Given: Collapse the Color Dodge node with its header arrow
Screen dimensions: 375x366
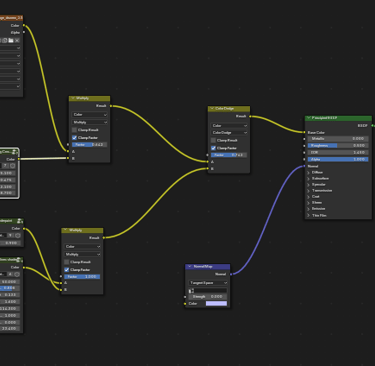Looking at the screenshot, I should pos(212,109).
